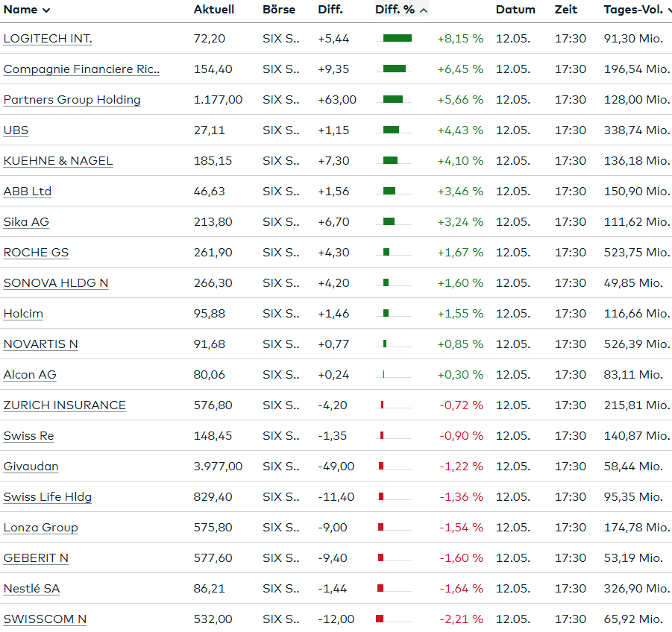Select the 1.177,00 price cell
The image size is (672, 632).
218,100
